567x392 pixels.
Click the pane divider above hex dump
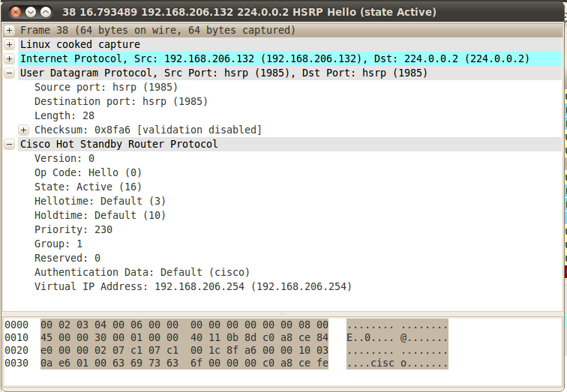coord(283,314)
